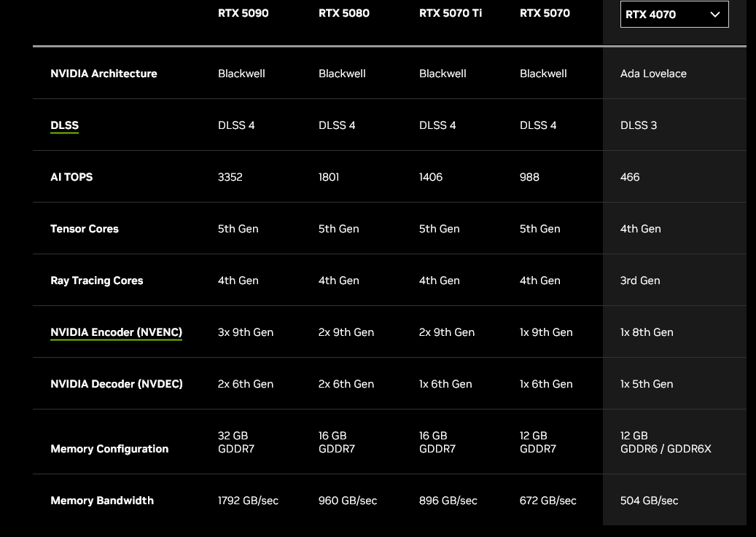Click the NVIDIA Architecture row label
The width and height of the screenshot is (756, 537).
(x=104, y=74)
